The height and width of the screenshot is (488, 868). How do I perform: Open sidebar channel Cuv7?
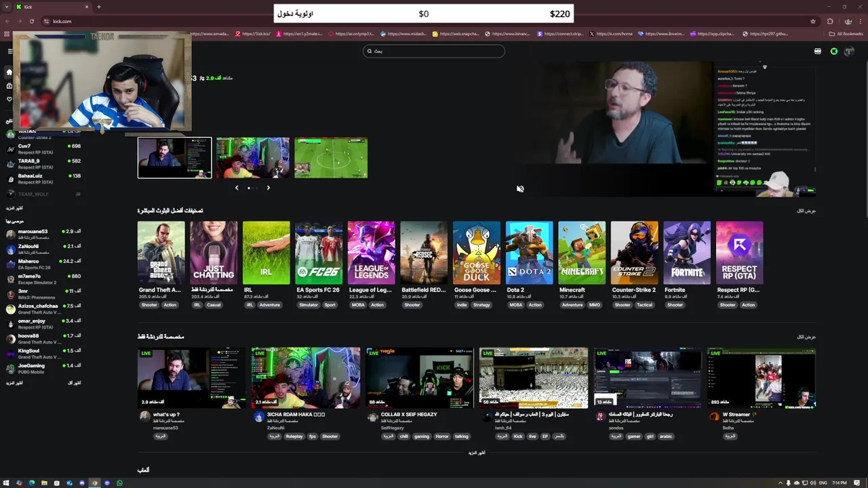43,148
